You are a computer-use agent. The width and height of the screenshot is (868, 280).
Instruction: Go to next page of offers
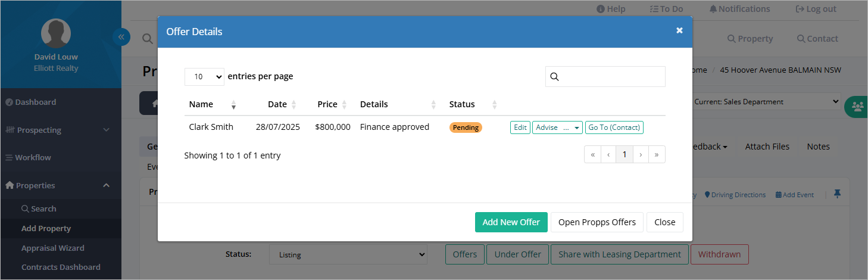pos(641,154)
